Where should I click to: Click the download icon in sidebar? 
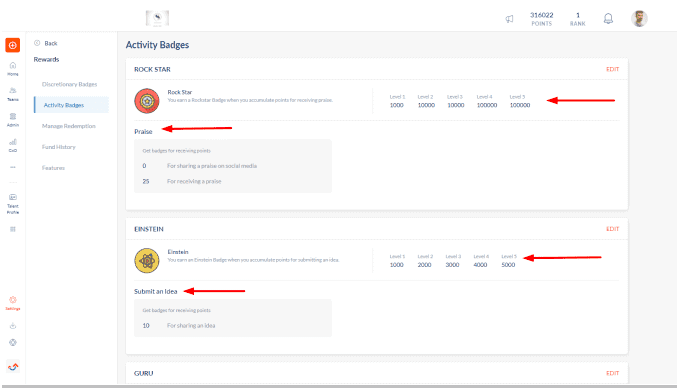pos(13,325)
